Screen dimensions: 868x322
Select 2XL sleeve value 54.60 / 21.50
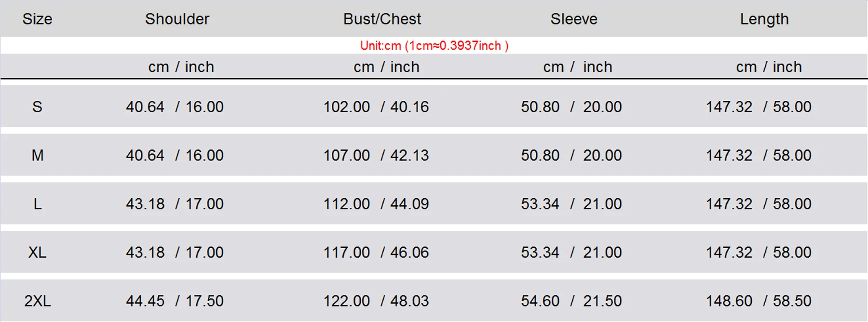pos(571,301)
